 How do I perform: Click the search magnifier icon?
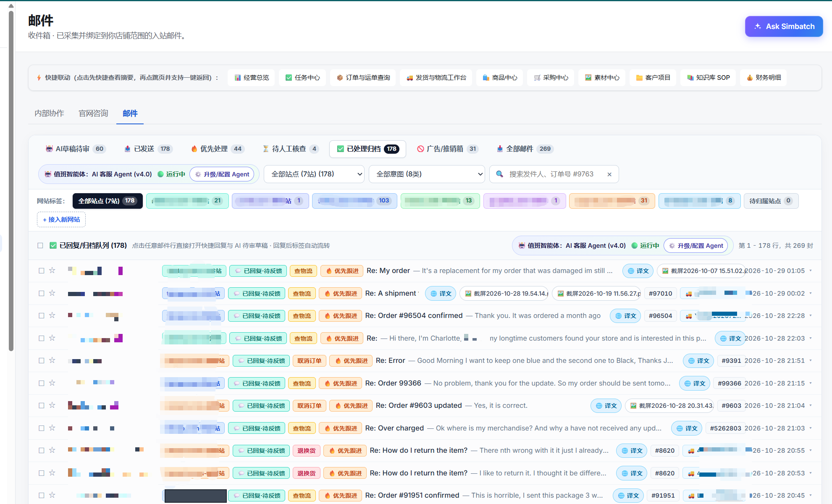coord(500,174)
